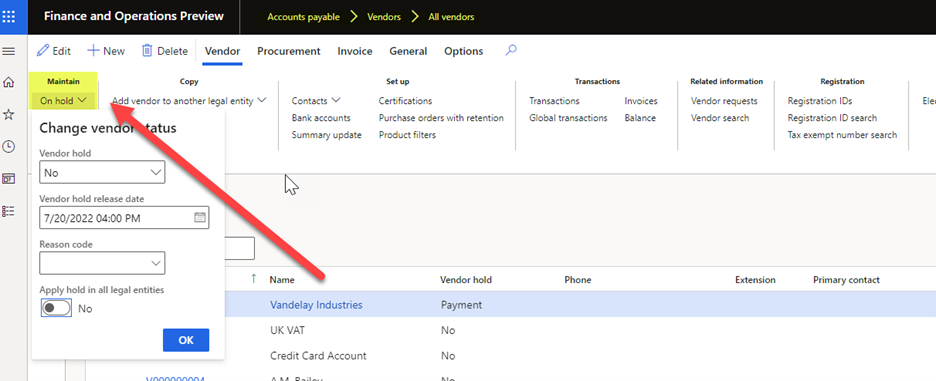
Task: Click the Delete button with trash icon
Action: click(x=165, y=51)
